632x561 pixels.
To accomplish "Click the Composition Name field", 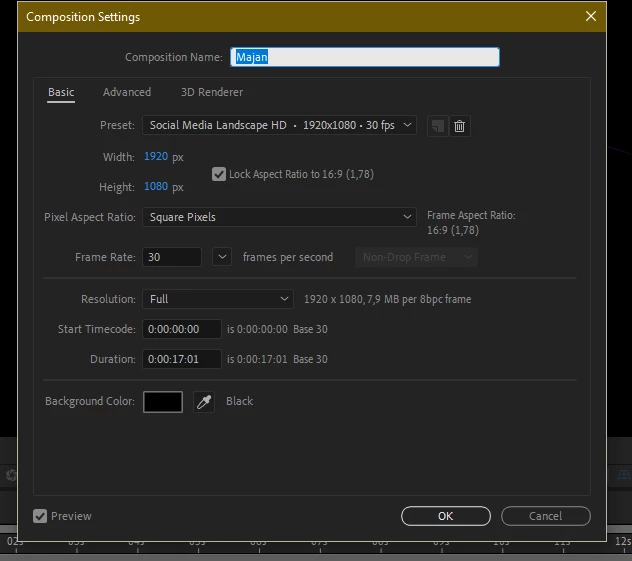I will pyautogui.click(x=365, y=57).
